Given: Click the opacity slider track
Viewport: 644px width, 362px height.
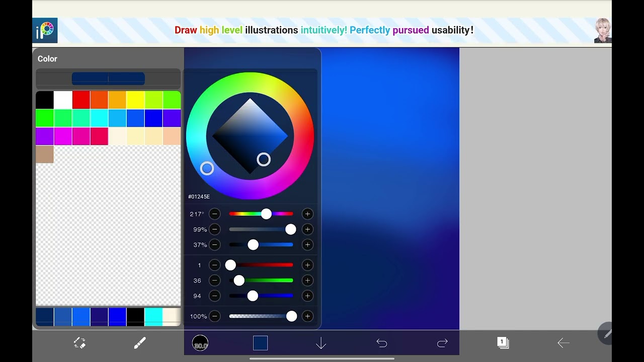Looking at the screenshot, I should pyautogui.click(x=261, y=316).
